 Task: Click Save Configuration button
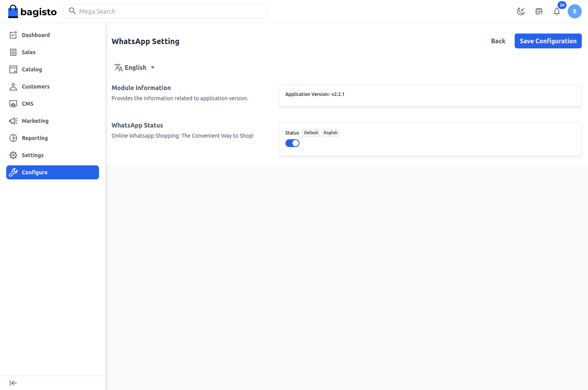pyautogui.click(x=548, y=41)
